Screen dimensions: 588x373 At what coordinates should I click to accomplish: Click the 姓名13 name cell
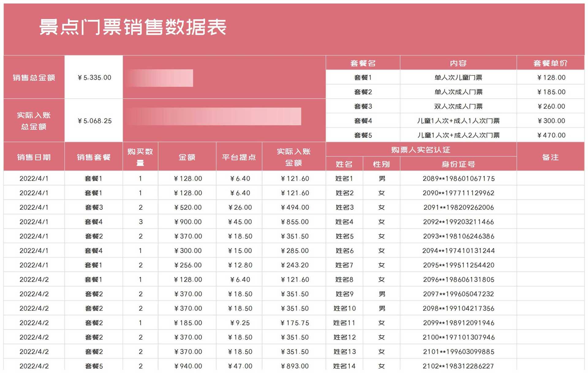tap(344, 351)
